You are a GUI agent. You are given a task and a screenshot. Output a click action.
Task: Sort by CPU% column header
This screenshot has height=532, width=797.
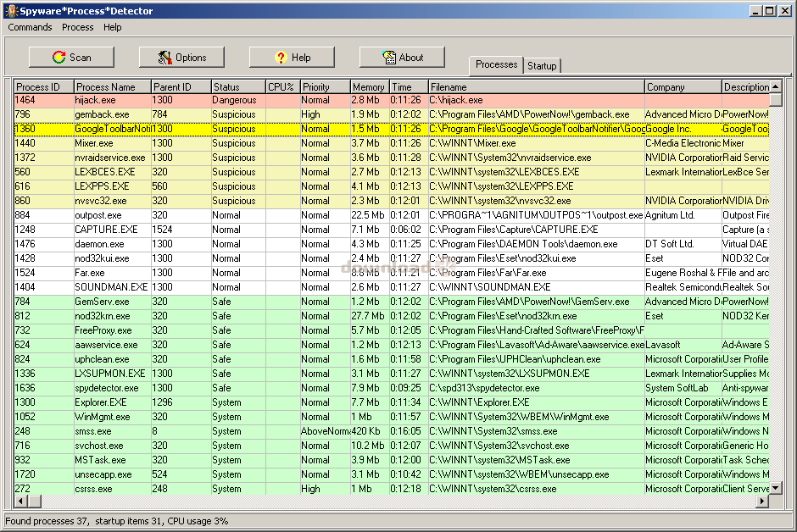[283, 86]
